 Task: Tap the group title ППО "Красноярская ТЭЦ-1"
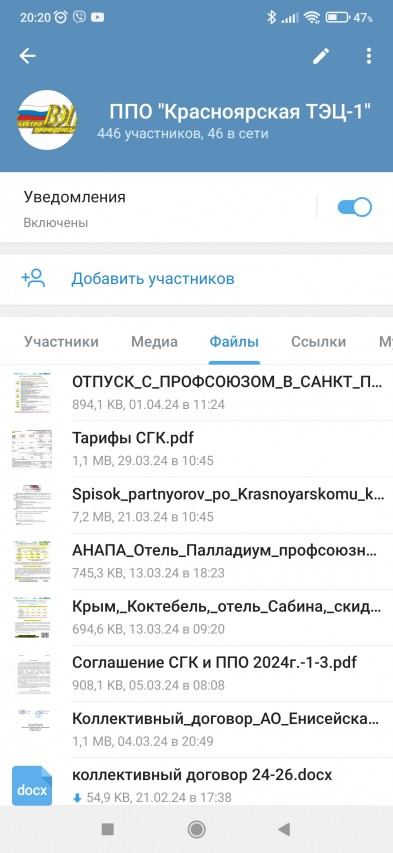click(240, 113)
